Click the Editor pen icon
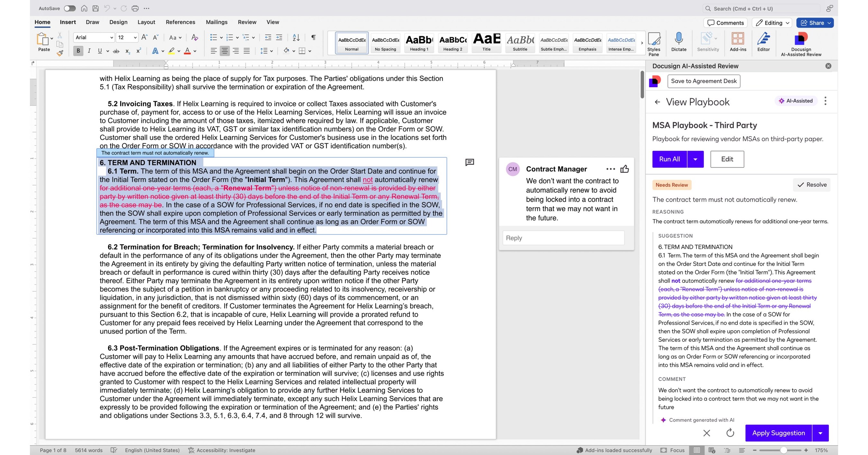This screenshot has width=868, height=455. coord(763,40)
